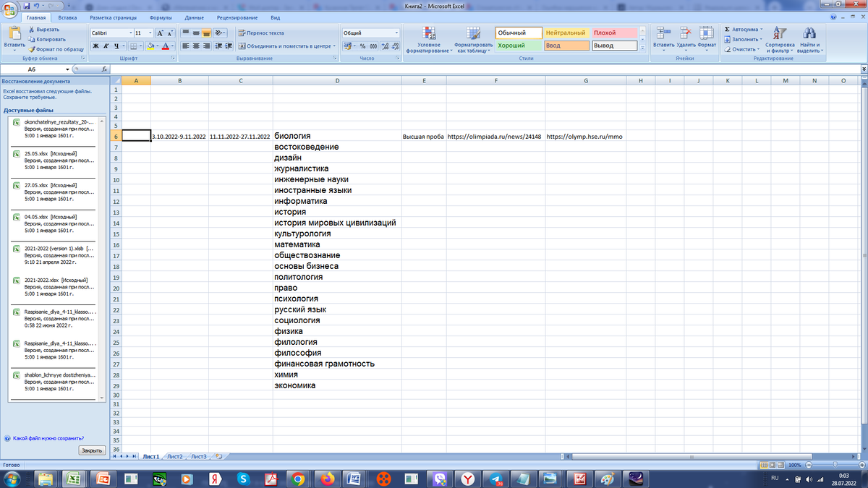This screenshot has height=488, width=868.
Task: Toggle underline formatting Ч
Action: [x=115, y=46]
